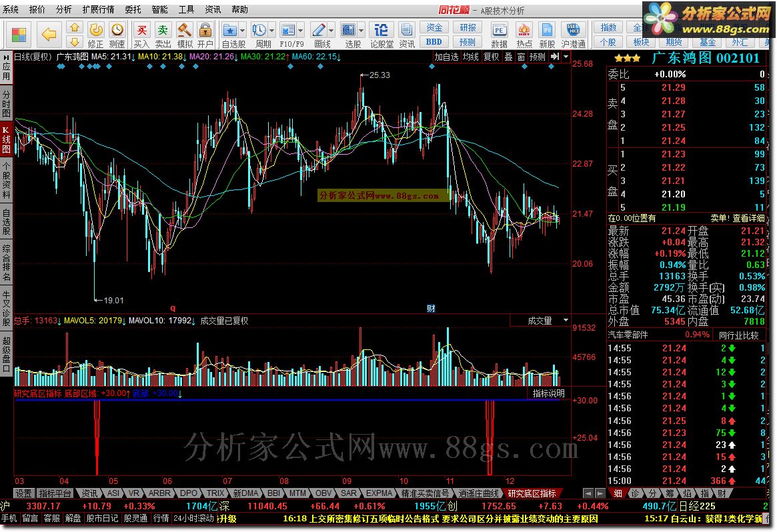Expand the F10/F9 dropdown arrow
The image size is (777, 532).
pyautogui.click(x=301, y=30)
